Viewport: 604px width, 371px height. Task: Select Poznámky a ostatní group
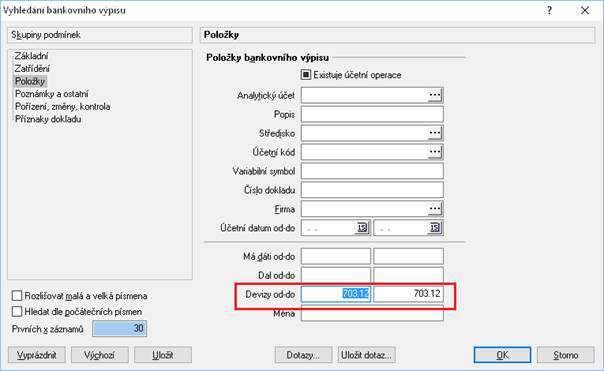pos(52,94)
